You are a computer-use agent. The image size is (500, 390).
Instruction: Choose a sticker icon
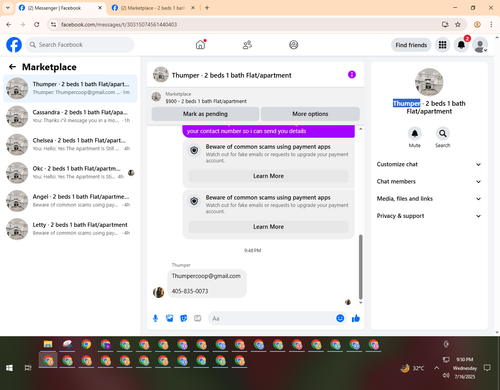(184, 318)
